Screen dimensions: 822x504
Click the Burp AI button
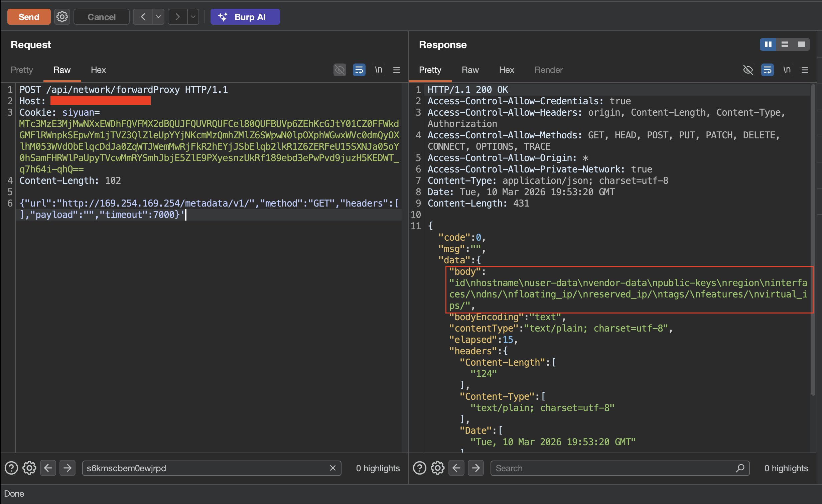[245, 17]
